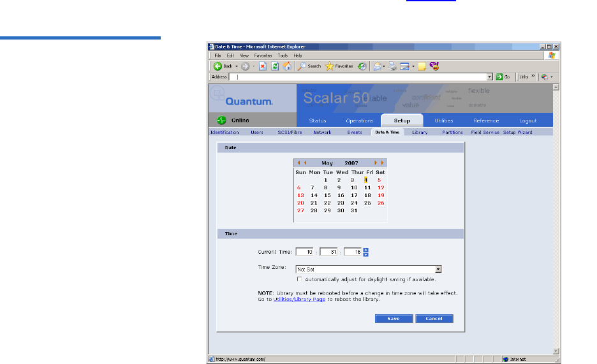Expand the Back button history arrow
Image resolution: width=597 pixels, height=364 pixels.
pos(237,66)
